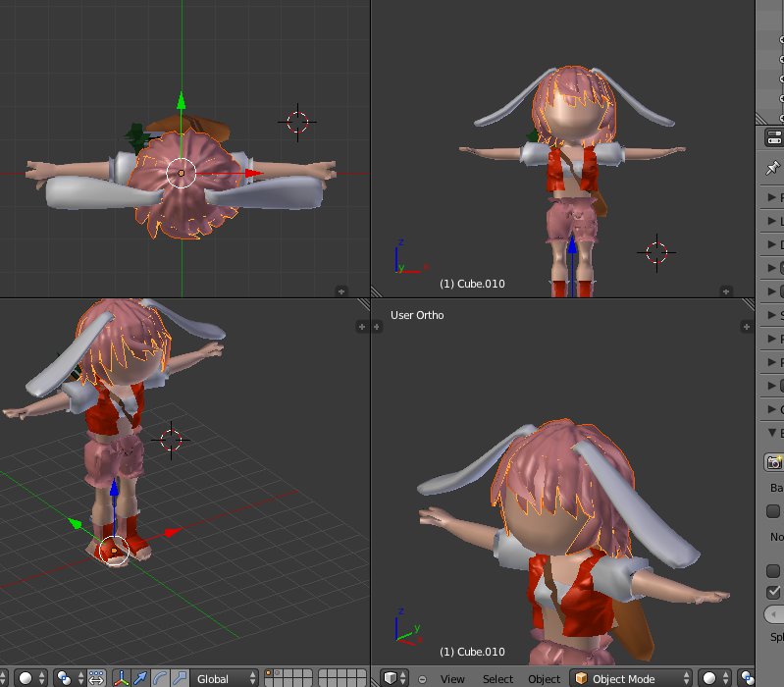Click the Properties editor type icon in right panel

[x=774, y=137]
